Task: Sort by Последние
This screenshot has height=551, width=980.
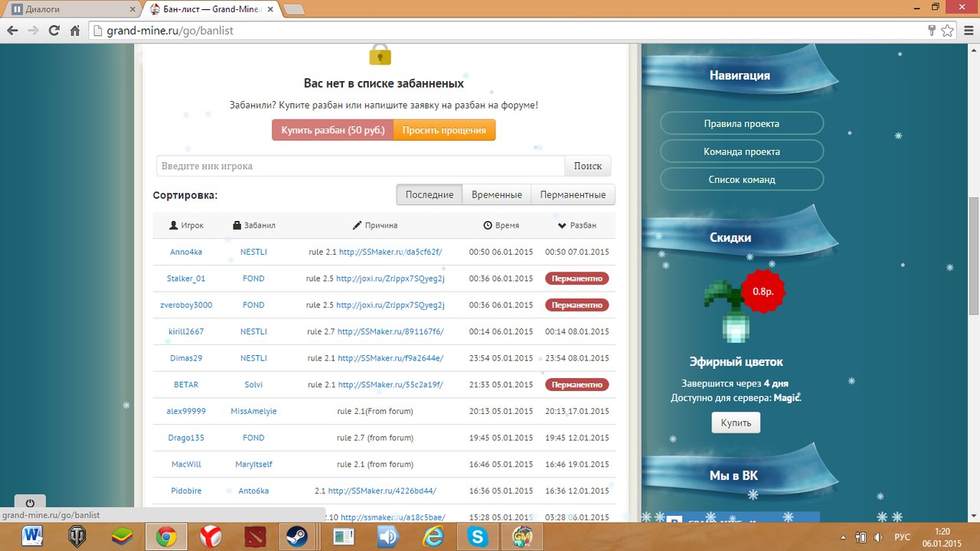Action: [430, 194]
